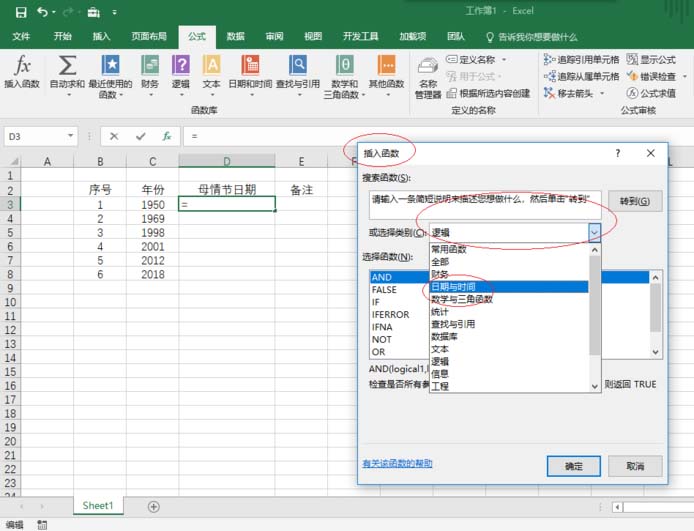Open Recently Used functions (最近使用的函数) icon

tap(110, 66)
